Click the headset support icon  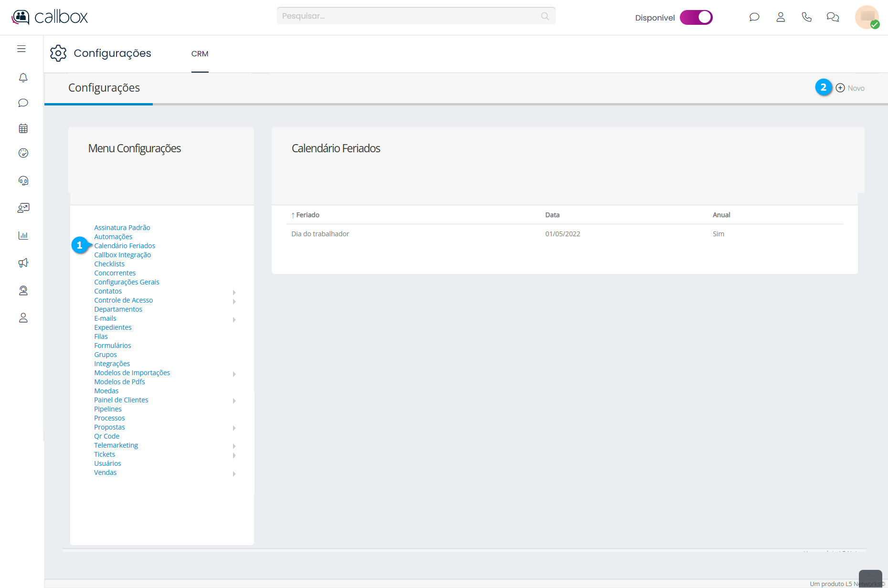(23, 180)
